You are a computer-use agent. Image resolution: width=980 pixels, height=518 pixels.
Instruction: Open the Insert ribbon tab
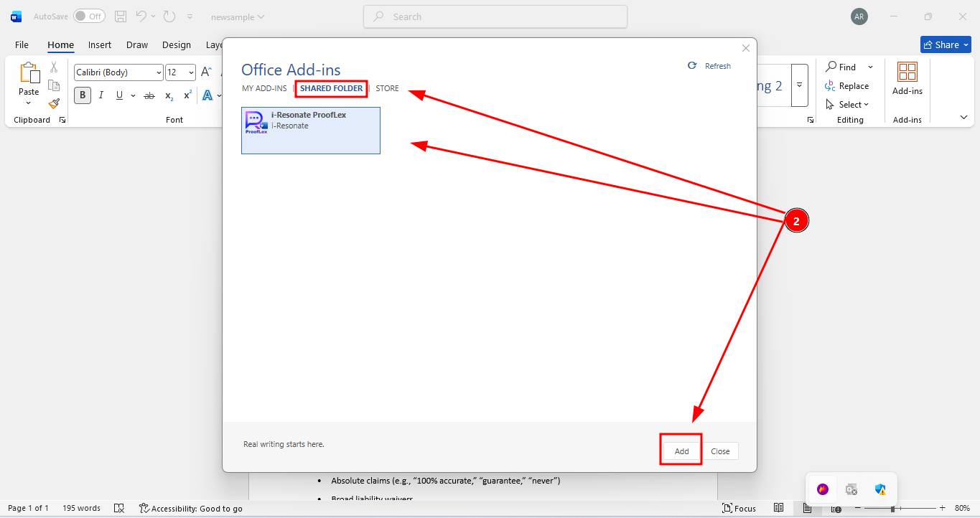coord(100,44)
